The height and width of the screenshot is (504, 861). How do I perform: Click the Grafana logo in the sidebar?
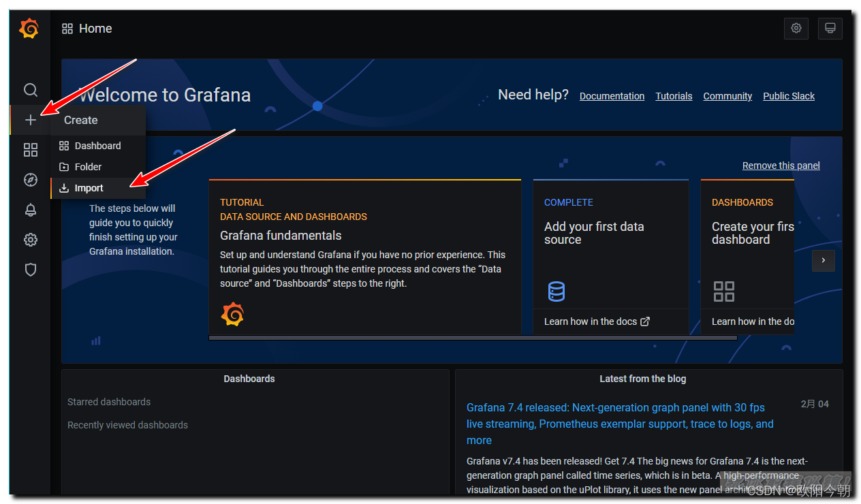(29, 29)
